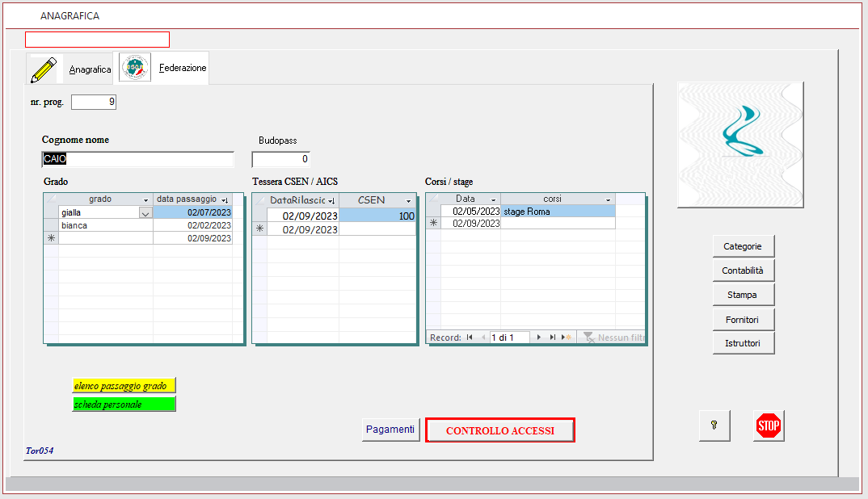Screen dimensions: 868x499
Task: Select the bianca row selector
Action: click(51, 225)
